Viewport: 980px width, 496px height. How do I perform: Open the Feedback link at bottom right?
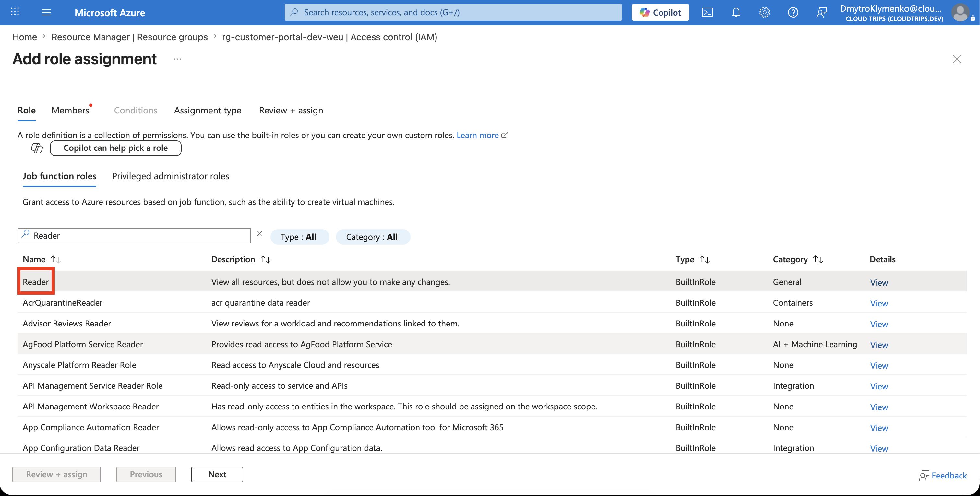click(x=943, y=476)
